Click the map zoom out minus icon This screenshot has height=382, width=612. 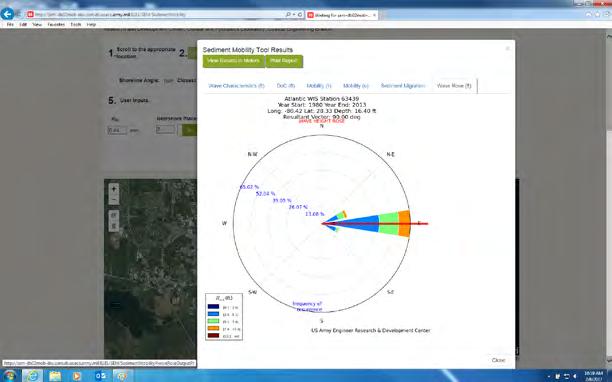[x=114, y=200]
